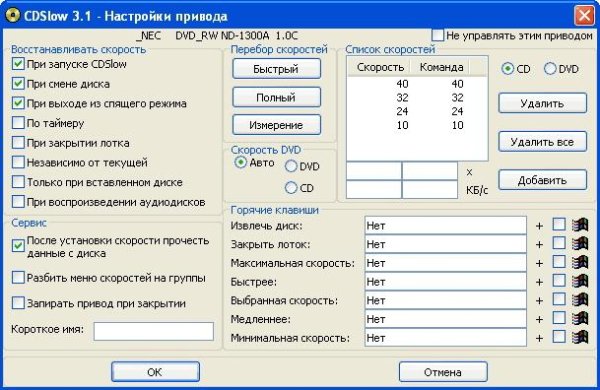Enable При закрытии лотка
The image size is (600, 390).
tap(18, 142)
